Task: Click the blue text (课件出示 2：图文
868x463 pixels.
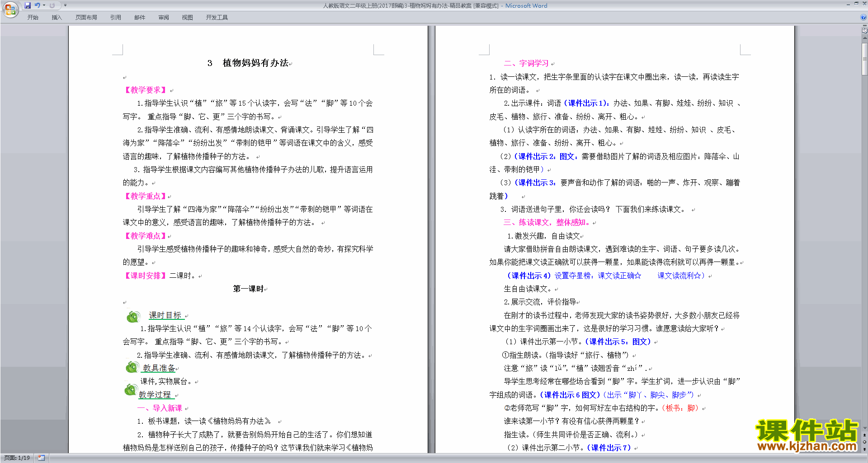Action: pyautogui.click(x=545, y=156)
